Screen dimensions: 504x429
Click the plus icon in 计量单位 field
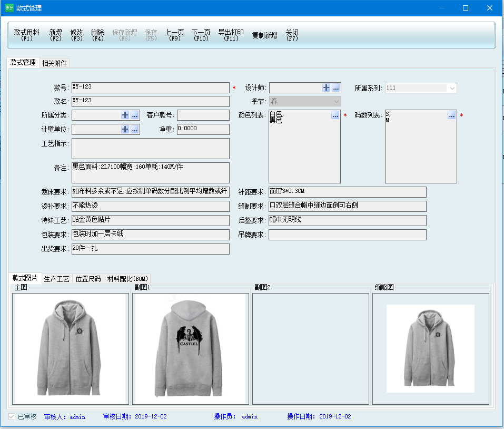click(125, 129)
